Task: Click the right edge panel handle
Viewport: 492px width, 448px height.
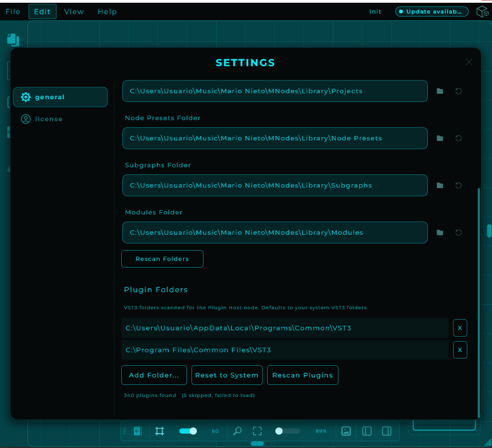Action: point(489,231)
